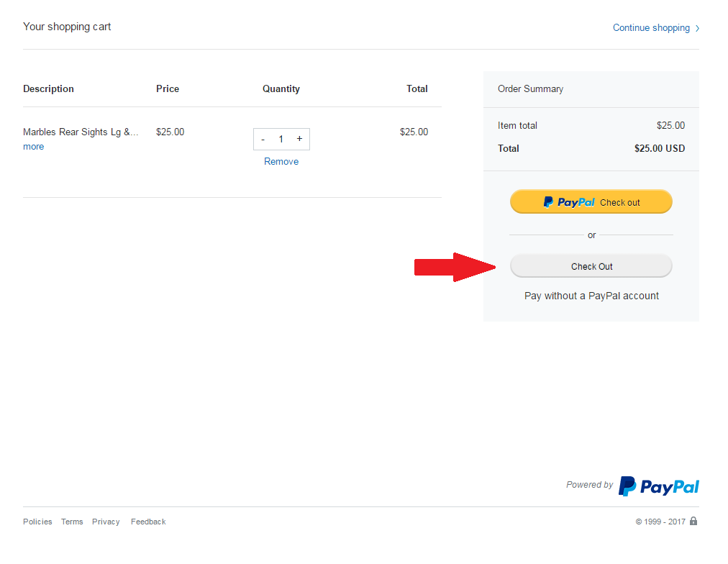Screen dimensions: 728x564
Task: Click the © 1999 - 2017 copyright text
Action: click(660, 522)
